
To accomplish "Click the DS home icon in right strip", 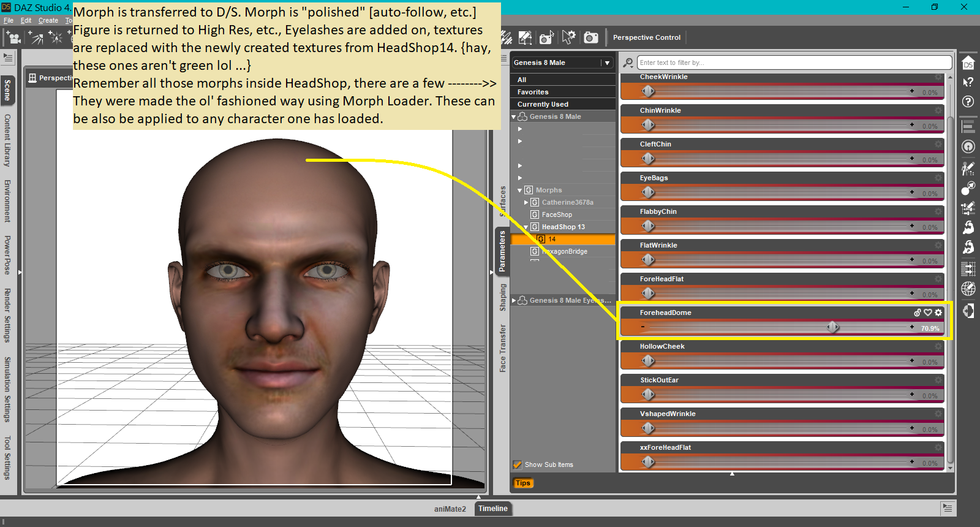I will (x=968, y=63).
